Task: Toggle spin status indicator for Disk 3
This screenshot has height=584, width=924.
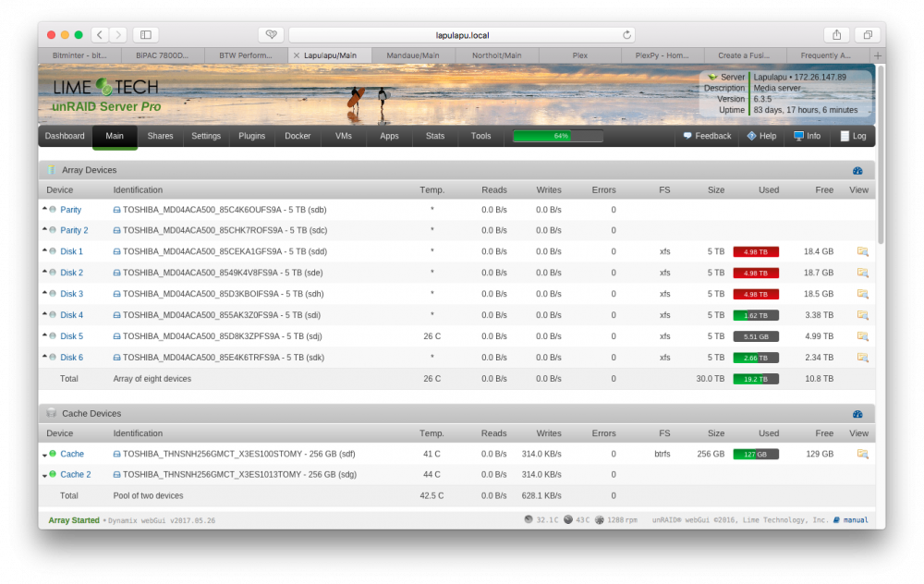Action: (x=53, y=294)
